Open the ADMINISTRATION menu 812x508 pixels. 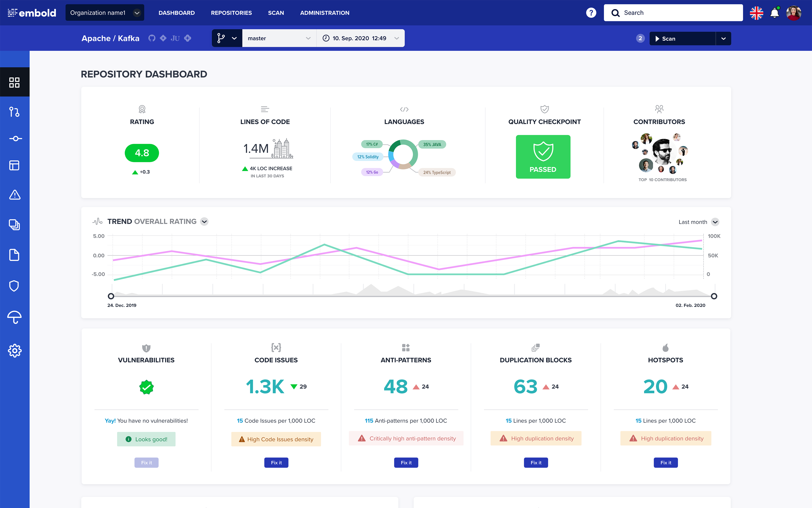coord(325,13)
